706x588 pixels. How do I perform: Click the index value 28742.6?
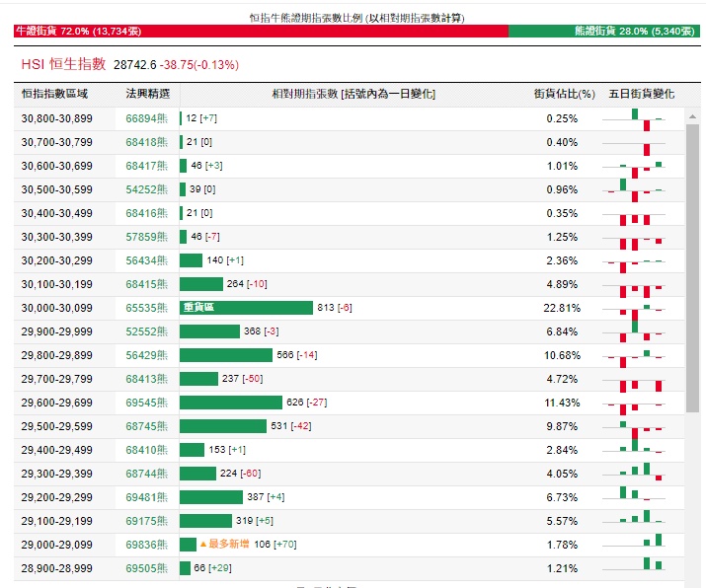pyautogui.click(x=134, y=65)
